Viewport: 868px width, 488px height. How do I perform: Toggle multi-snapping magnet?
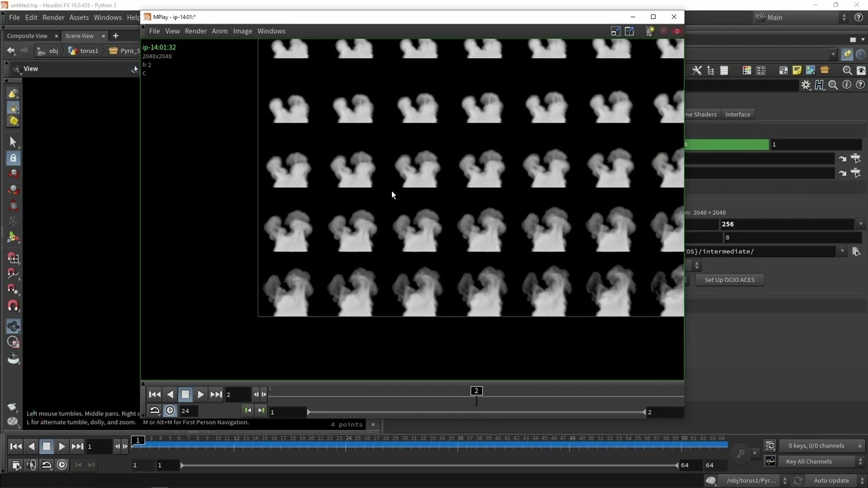tap(13, 306)
